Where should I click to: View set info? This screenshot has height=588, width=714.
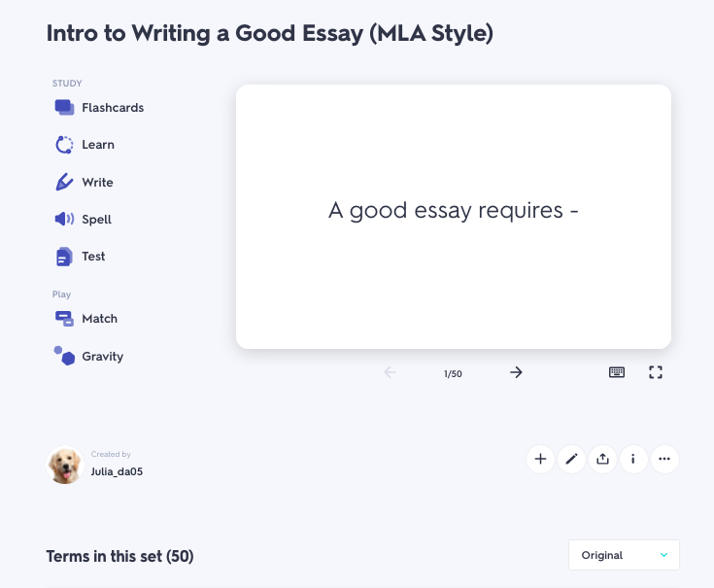click(x=633, y=460)
